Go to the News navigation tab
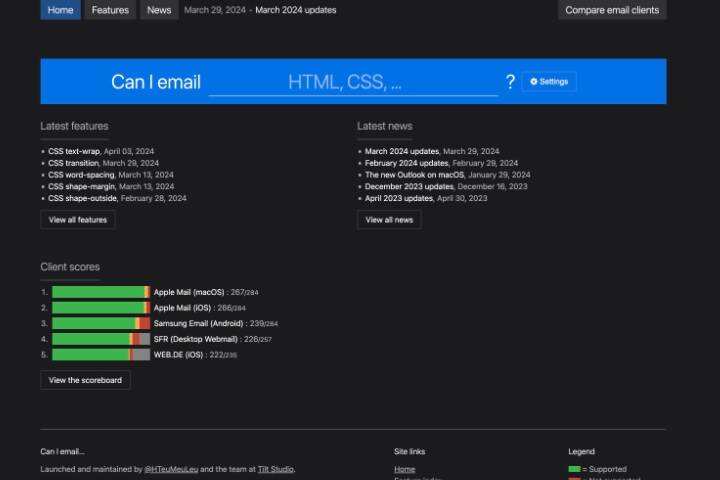Viewport: 720px width, 480px height. click(158, 10)
